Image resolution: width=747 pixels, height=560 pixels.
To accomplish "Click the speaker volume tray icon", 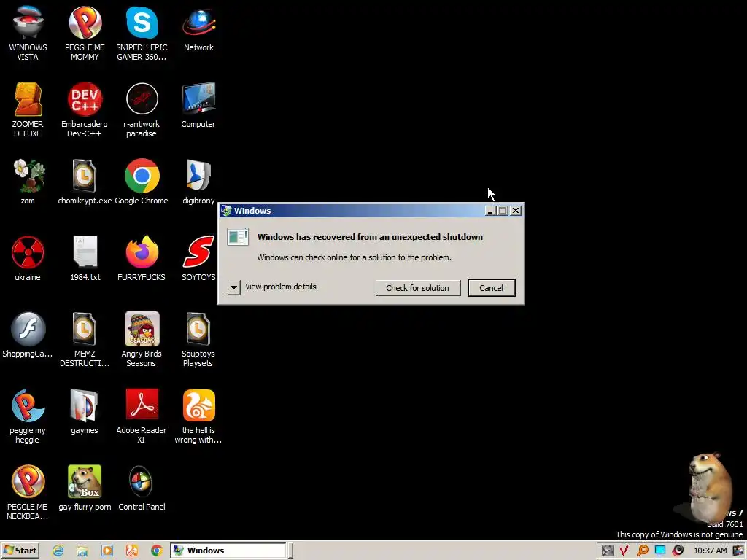I will pyautogui.click(x=678, y=551).
